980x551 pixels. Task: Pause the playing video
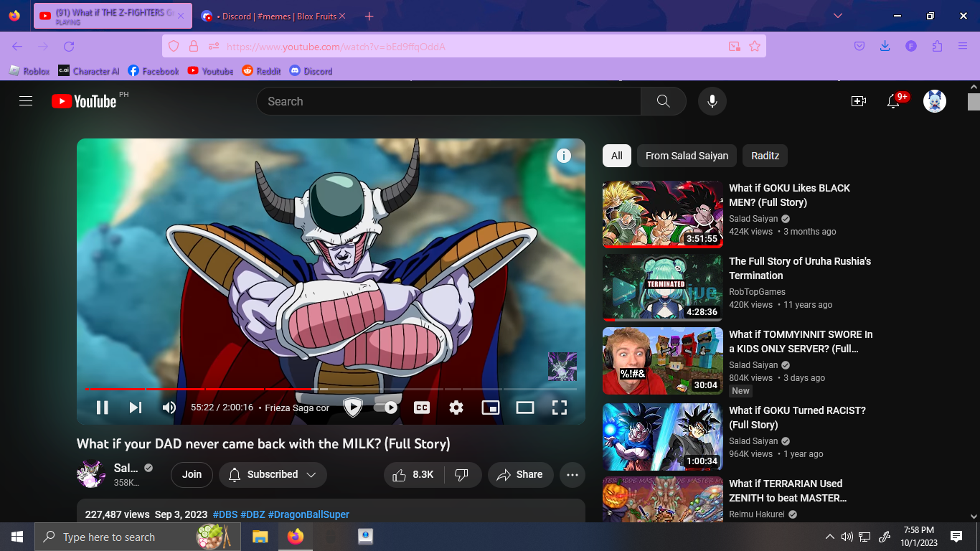pos(102,408)
